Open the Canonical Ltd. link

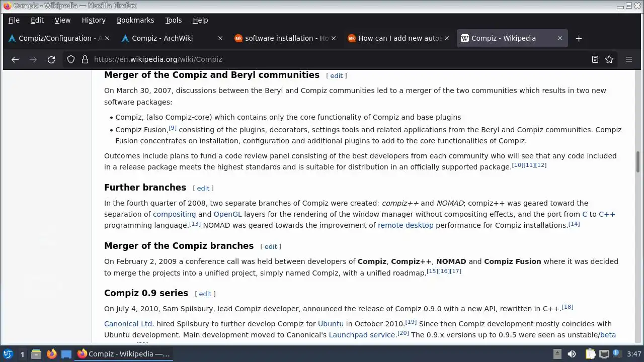click(x=129, y=324)
